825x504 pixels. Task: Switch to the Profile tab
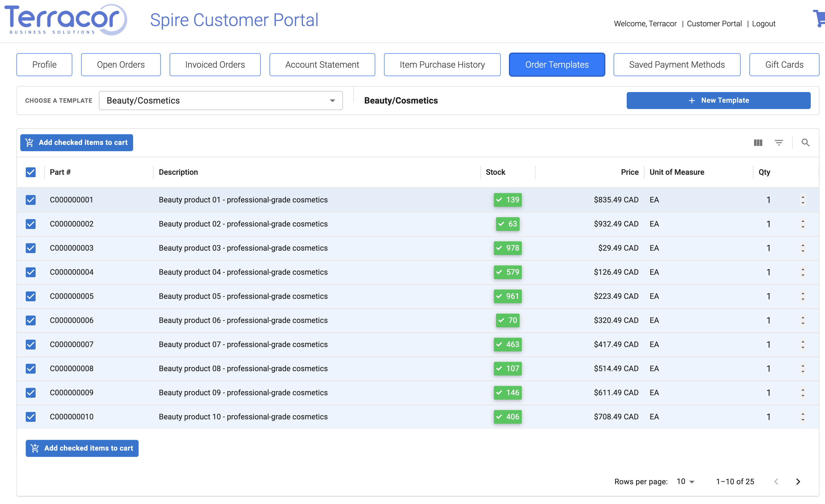(x=44, y=65)
